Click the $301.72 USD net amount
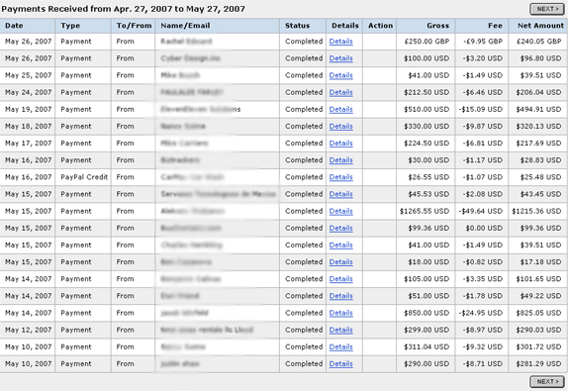Screen dimensions: 568x392 [x=539, y=347]
